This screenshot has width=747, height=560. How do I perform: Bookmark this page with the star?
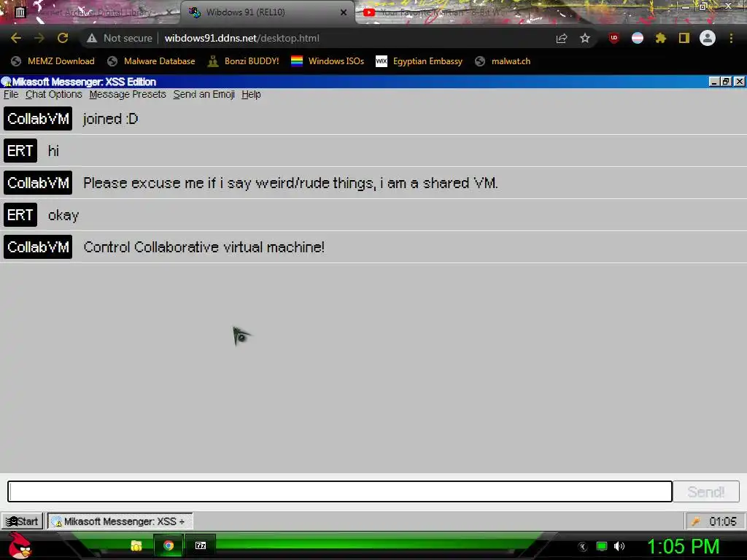pyautogui.click(x=585, y=38)
